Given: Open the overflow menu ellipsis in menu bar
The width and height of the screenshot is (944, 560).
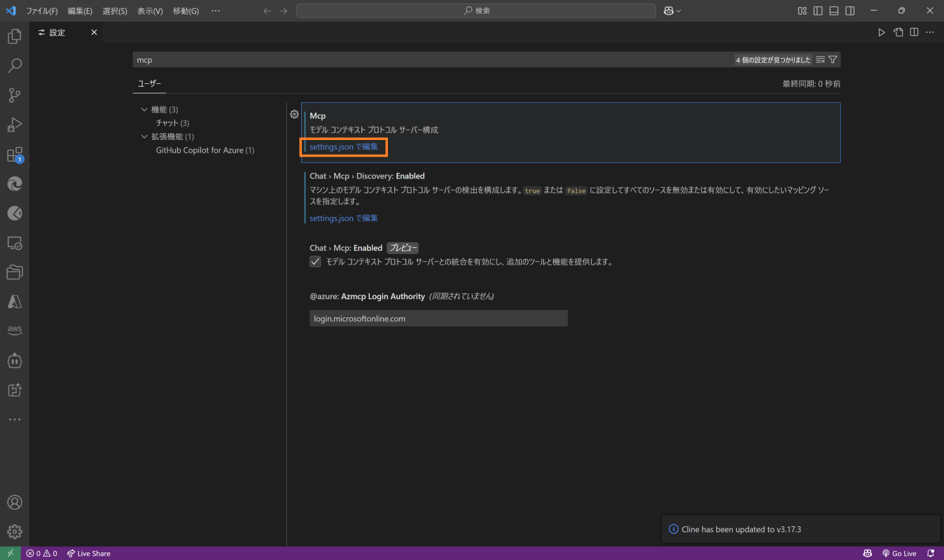Looking at the screenshot, I should pyautogui.click(x=215, y=11).
